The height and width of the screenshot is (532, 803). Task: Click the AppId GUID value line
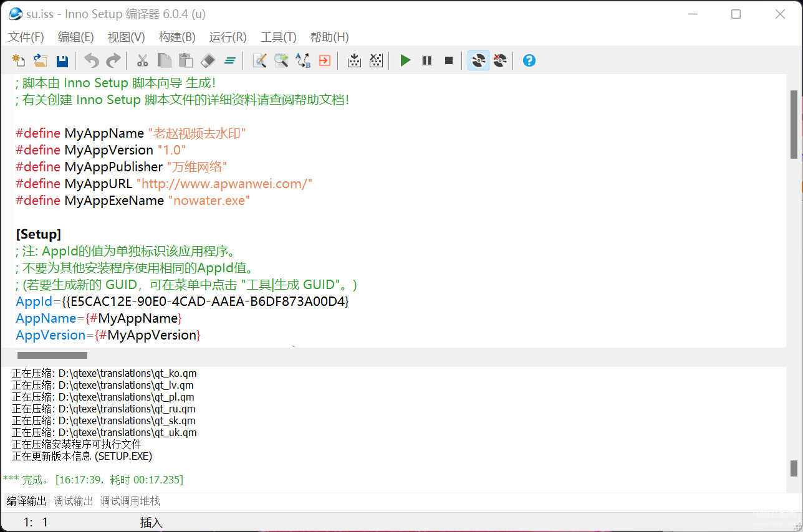point(182,302)
